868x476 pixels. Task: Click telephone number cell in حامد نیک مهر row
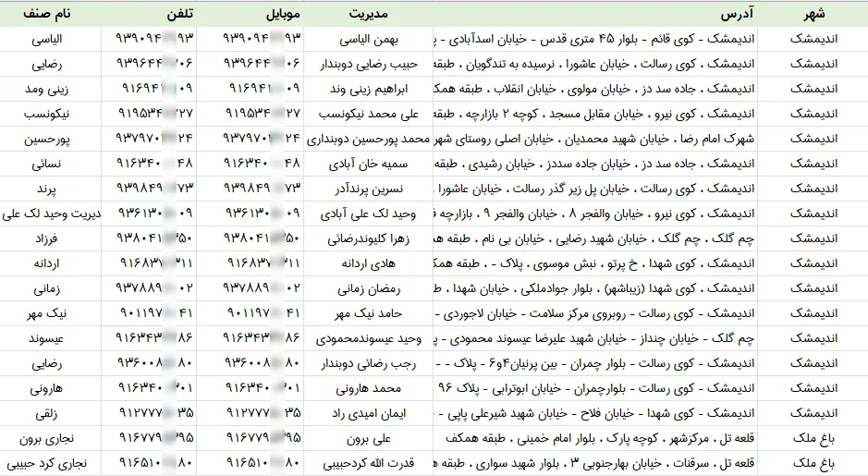point(149,313)
